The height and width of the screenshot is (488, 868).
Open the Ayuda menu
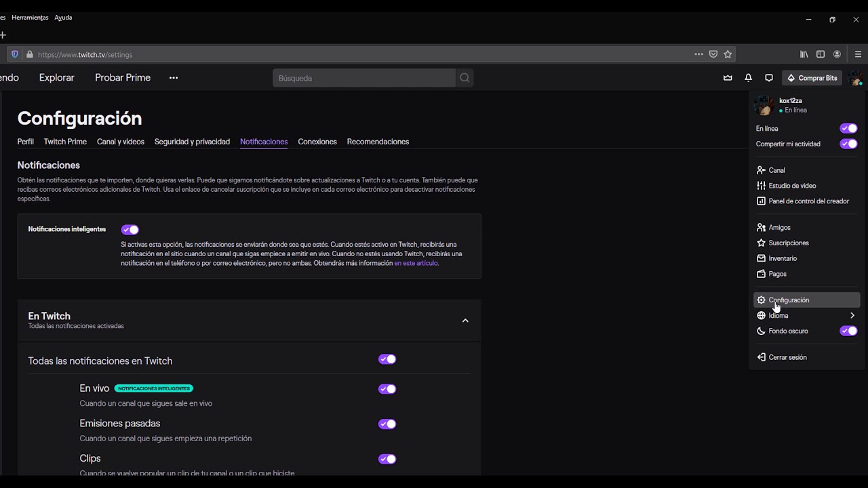click(63, 18)
